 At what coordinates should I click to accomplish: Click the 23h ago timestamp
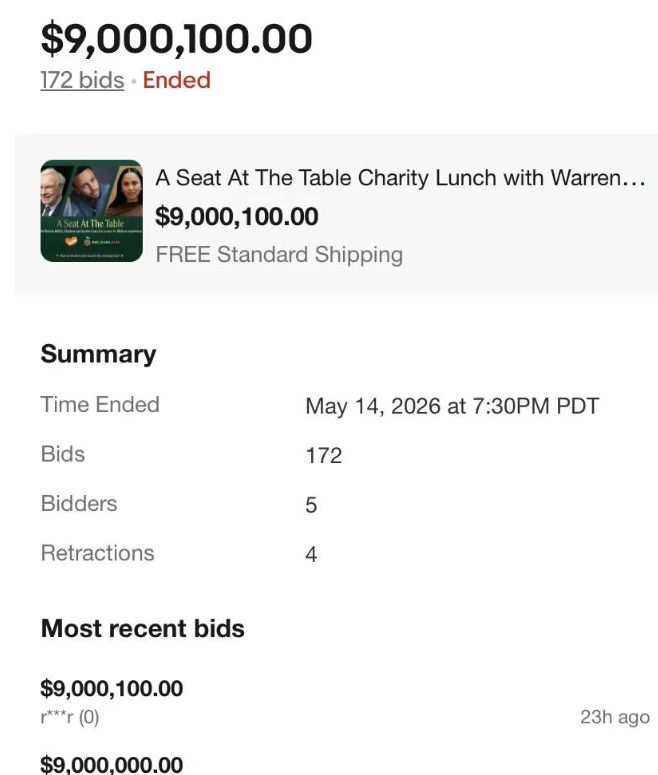(615, 717)
